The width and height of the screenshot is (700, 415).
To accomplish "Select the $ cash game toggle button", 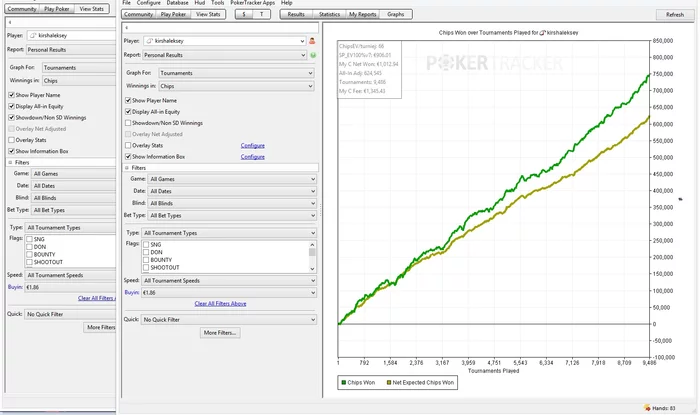I will coord(244,14).
